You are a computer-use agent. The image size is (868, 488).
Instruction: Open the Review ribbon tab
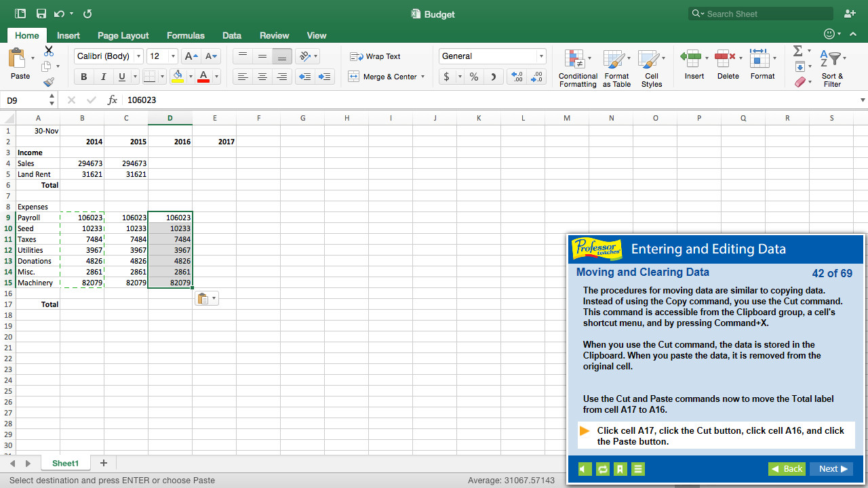(x=274, y=35)
